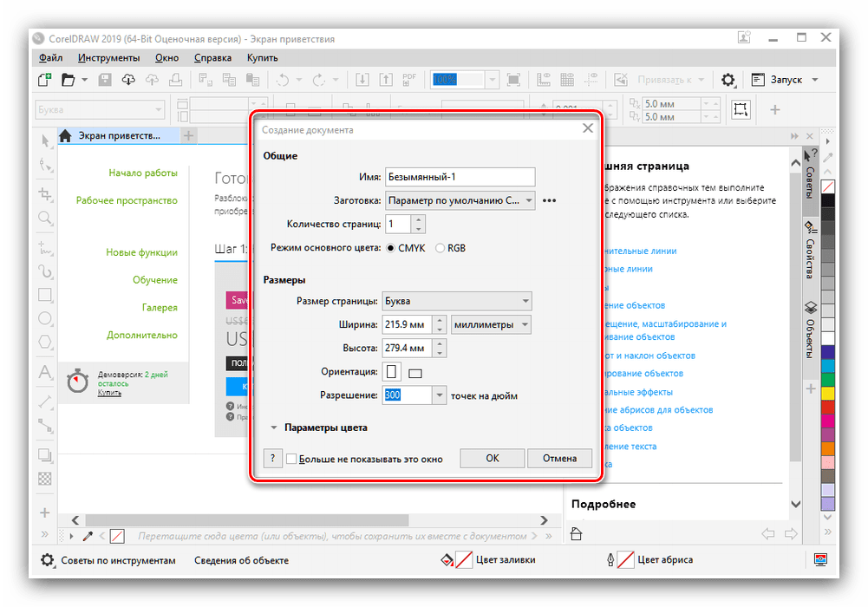Click the Fill color bucket icon in status bar
The image size is (868, 607).
pos(447,560)
